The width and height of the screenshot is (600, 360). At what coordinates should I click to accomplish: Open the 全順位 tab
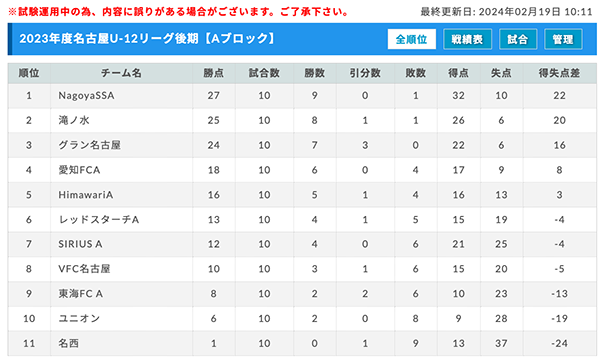point(411,39)
